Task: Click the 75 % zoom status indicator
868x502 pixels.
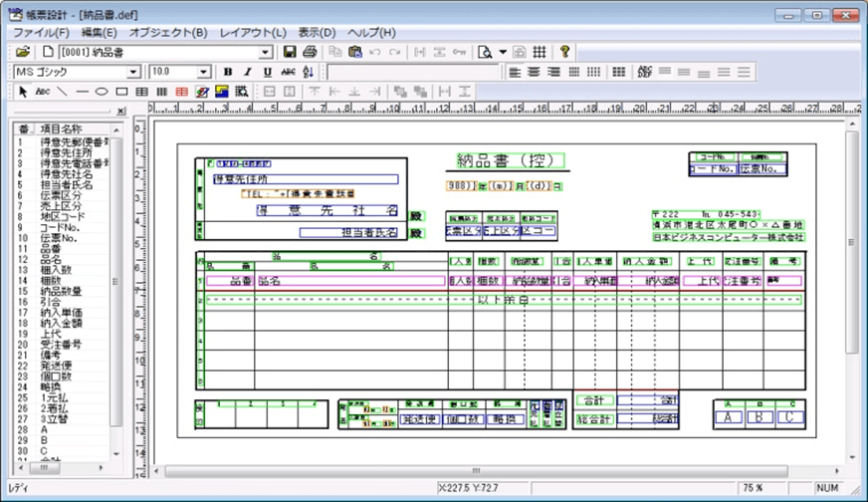Action: tap(753, 488)
